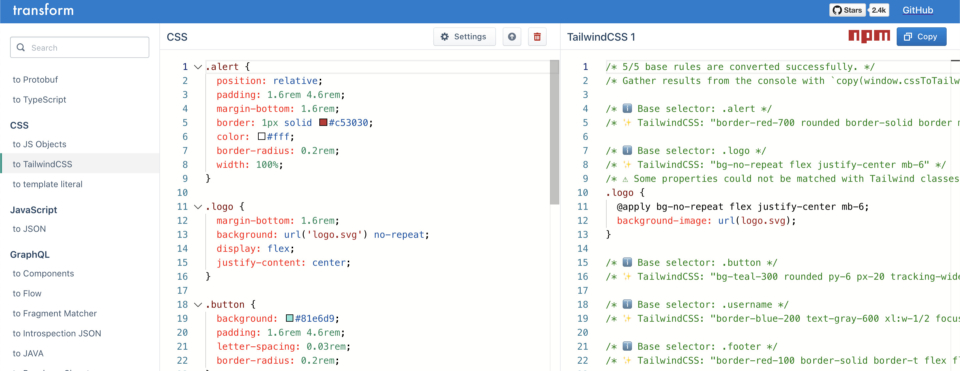The height and width of the screenshot is (371, 960).
Task: Clear the editor with the red trash icon
Action: [537, 37]
